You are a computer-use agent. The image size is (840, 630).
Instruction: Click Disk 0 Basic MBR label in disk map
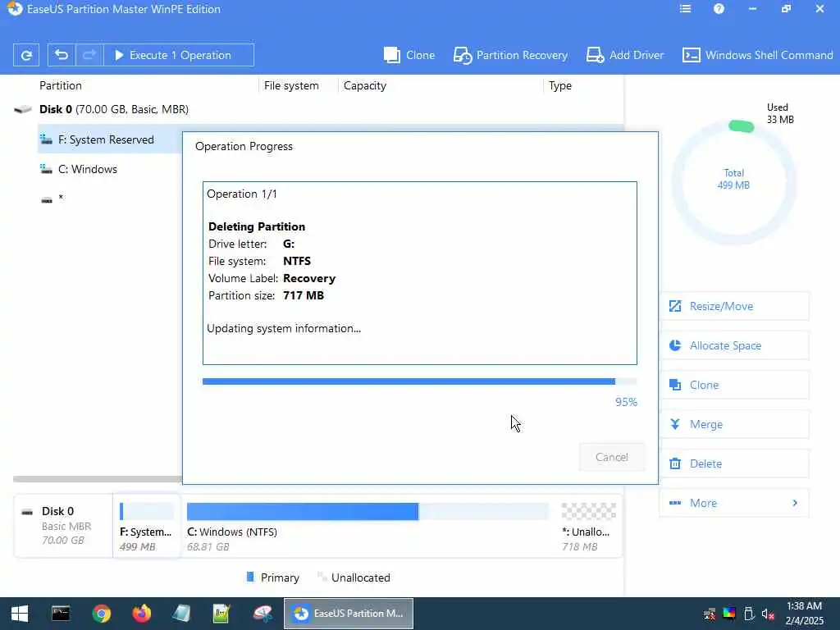(x=63, y=526)
